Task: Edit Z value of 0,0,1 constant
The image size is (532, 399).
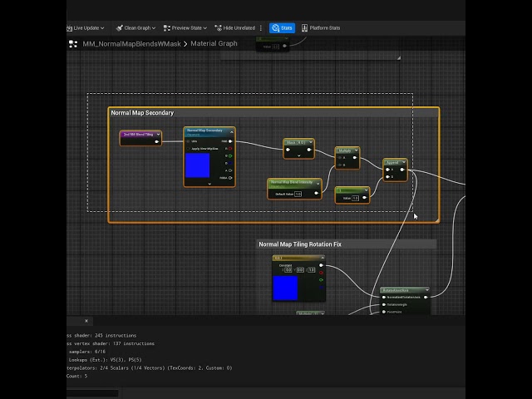Action: pyautogui.click(x=312, y=270)
